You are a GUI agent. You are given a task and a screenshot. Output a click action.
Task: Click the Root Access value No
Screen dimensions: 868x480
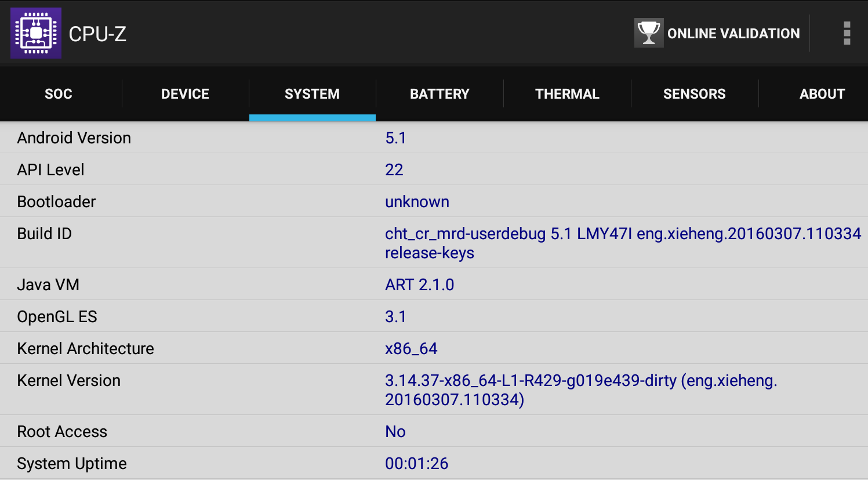395,432
